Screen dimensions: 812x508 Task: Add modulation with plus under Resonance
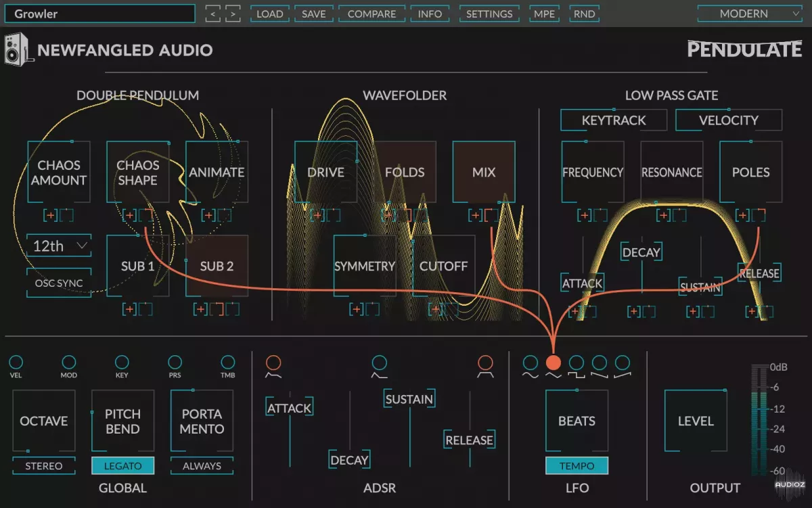pos(664,216)
